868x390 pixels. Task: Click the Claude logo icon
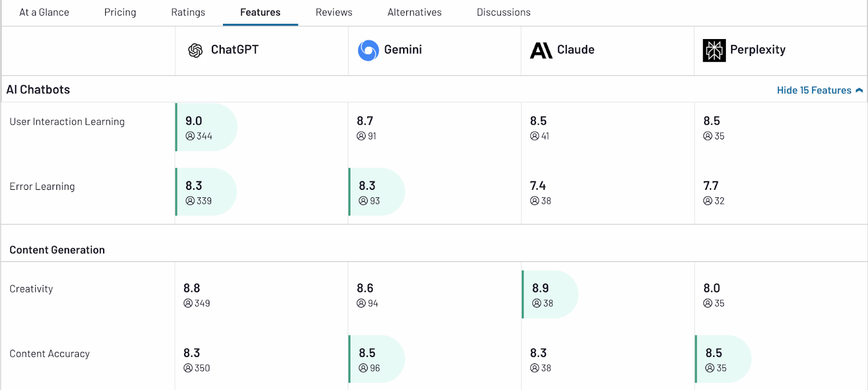click(x=541, y=50)
